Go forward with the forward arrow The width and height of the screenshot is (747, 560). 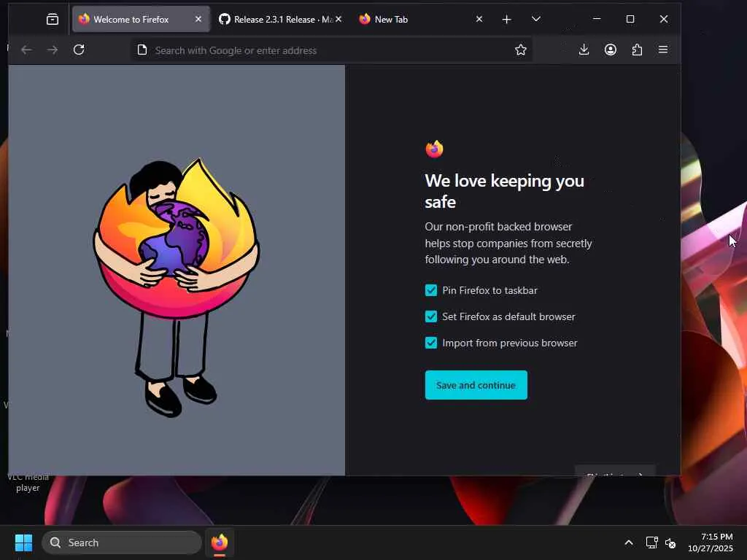(53, 50)
